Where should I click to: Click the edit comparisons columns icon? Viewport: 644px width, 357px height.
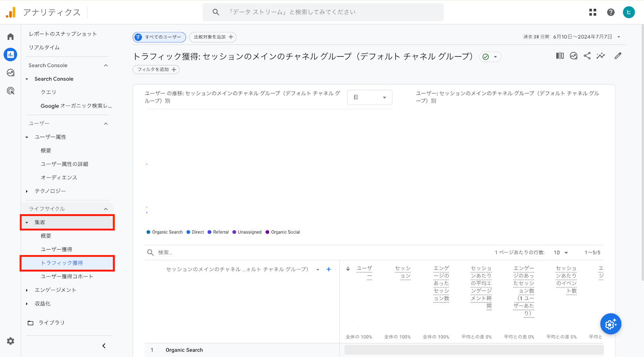pos(560,56)
